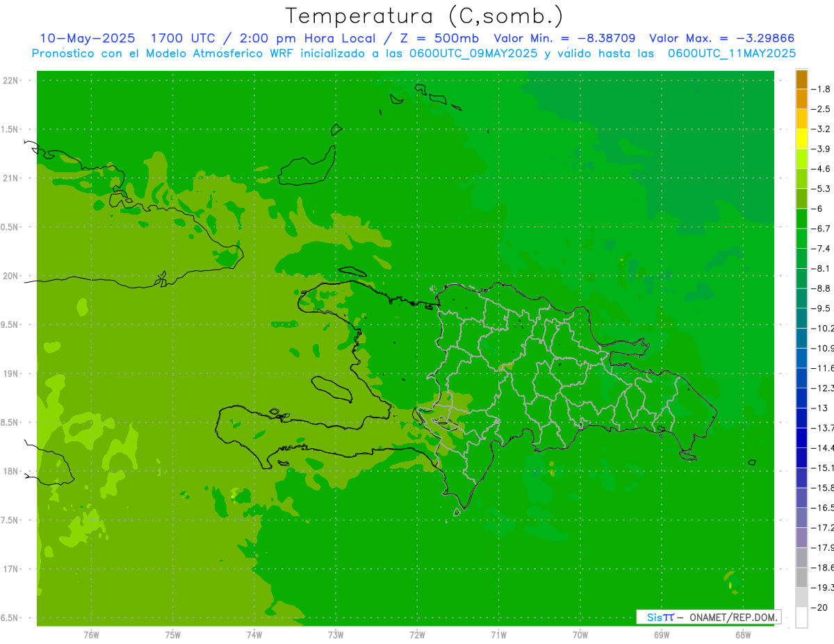Click the yellow swatch between -3.2 and -3.9
834x644 pixels.
click(x=801, y=139)
